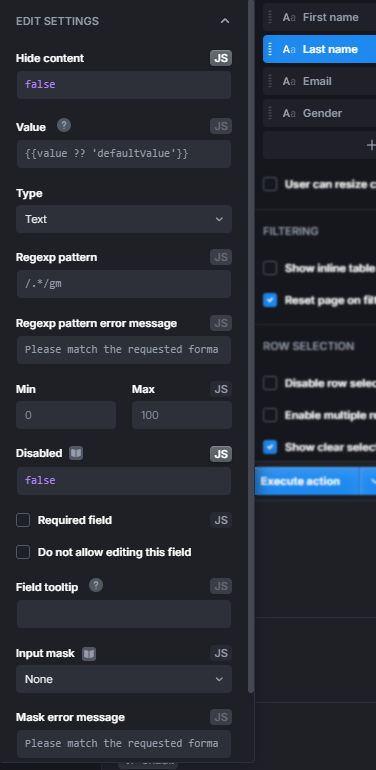The height and width of the screenshot is (770, 376).
Task: Select the Email column item
Action: 320,81
